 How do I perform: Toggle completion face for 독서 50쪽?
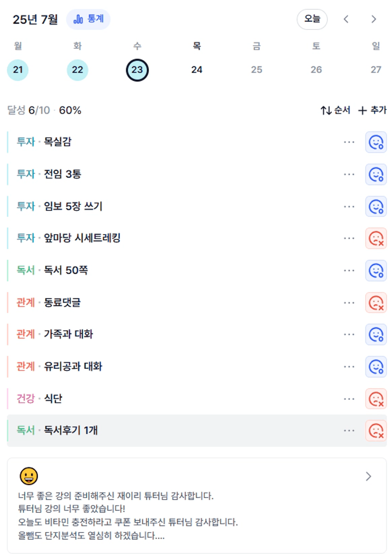pos(376,270)
